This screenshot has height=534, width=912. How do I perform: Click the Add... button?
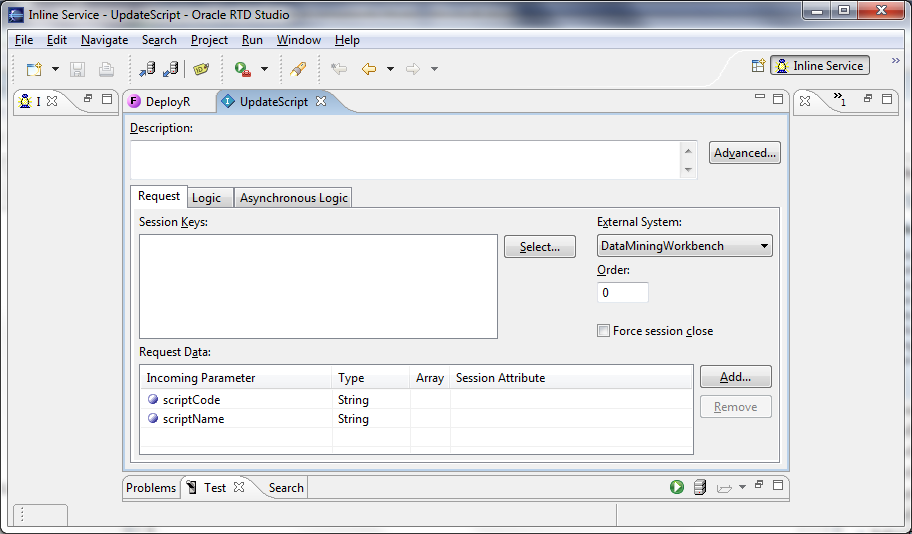[736, 377]
